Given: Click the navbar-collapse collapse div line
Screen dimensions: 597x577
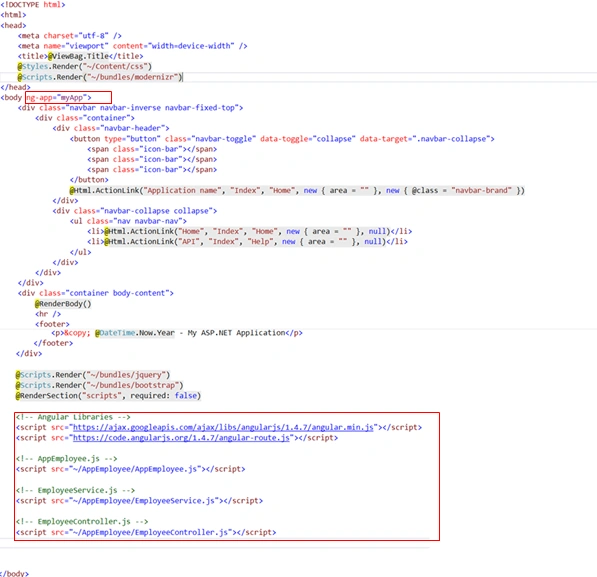Looking at the screenshot, I should (135, 211).
